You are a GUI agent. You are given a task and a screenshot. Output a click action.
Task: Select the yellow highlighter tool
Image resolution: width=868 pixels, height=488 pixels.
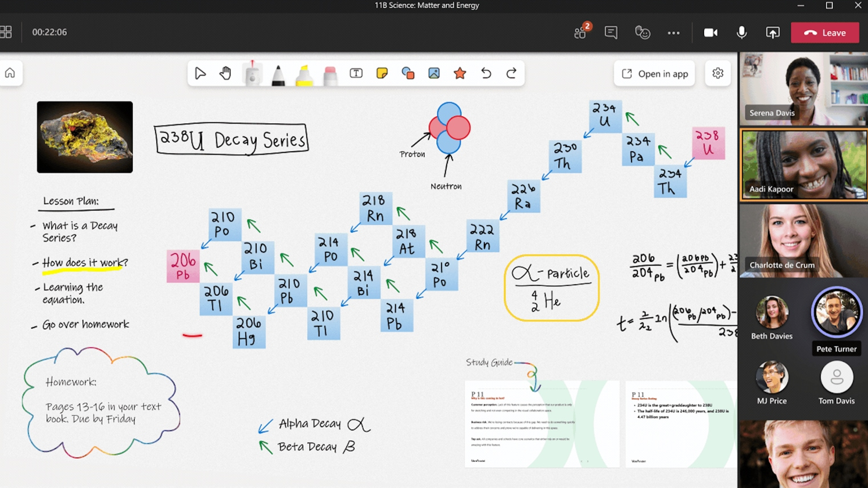click(x=304, y=76)
